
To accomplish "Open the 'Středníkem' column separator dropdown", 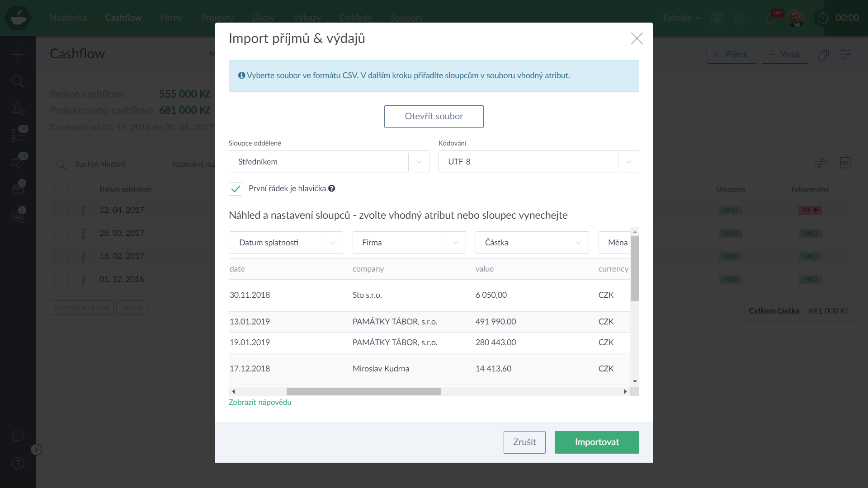I will (329, 162).
